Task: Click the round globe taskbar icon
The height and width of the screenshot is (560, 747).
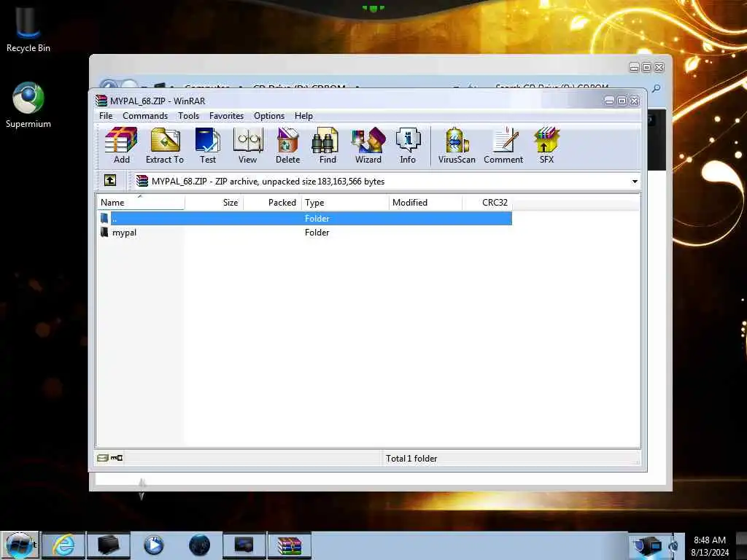Action: click(199, 545)
